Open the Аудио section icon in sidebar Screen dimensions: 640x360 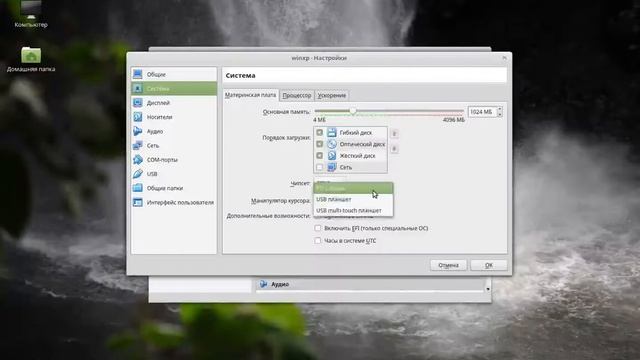click(x=138, y=131)
